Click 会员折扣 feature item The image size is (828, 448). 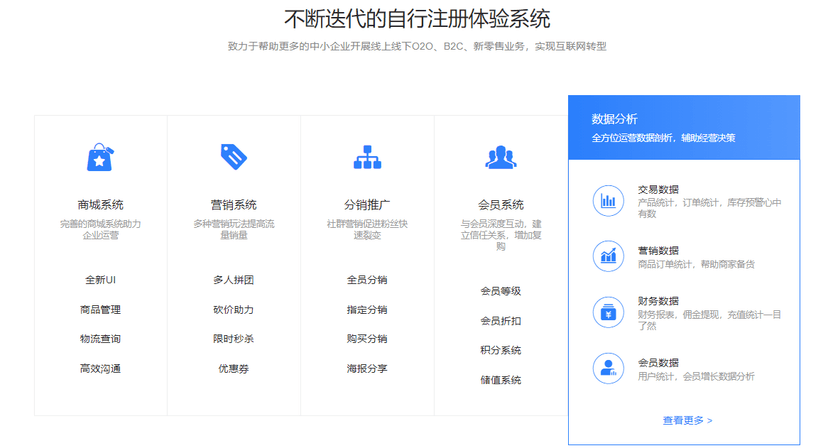tap(501, 321)
